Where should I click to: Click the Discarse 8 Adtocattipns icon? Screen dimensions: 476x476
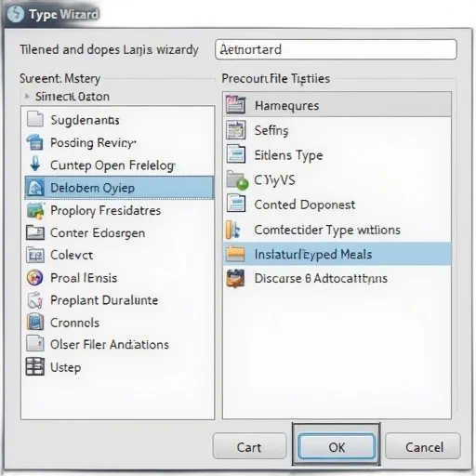(235, 279)
